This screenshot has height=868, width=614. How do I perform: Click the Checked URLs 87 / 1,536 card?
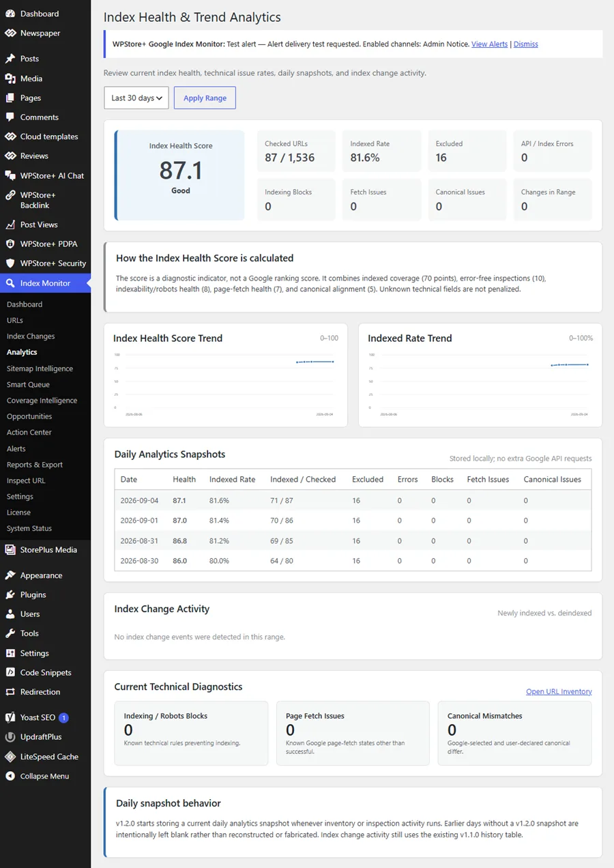point(296,151)
